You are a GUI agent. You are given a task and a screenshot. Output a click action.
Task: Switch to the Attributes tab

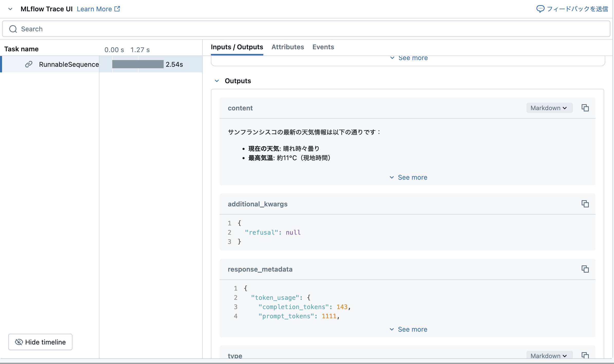[288, 47]
